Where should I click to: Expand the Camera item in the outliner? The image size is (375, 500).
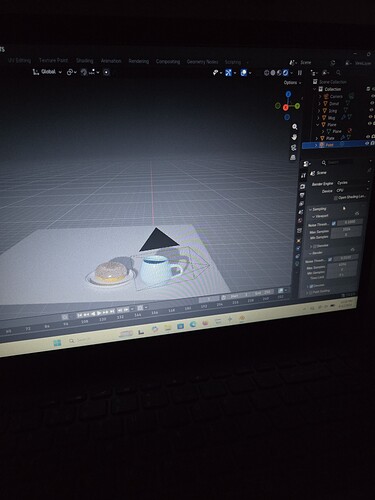(x=320, y=96)
